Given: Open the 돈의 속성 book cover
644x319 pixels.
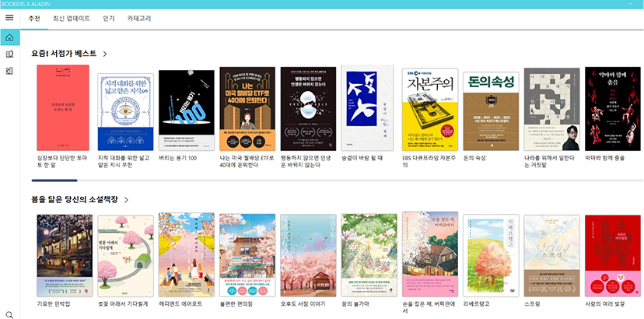Looking at the screenshot, I should pyautogui.click(x=491, y=111).
